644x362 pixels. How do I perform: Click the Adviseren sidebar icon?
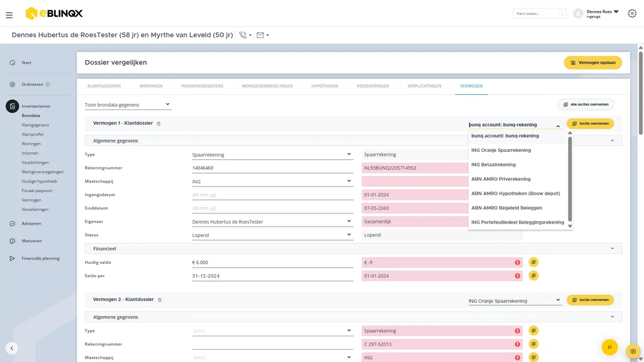(x=12, y=224)
